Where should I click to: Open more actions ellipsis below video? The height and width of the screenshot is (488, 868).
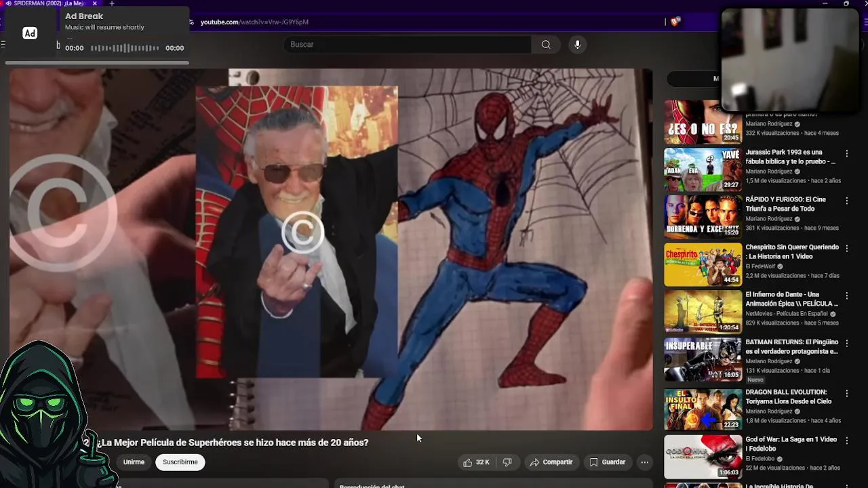coord(645,462)
